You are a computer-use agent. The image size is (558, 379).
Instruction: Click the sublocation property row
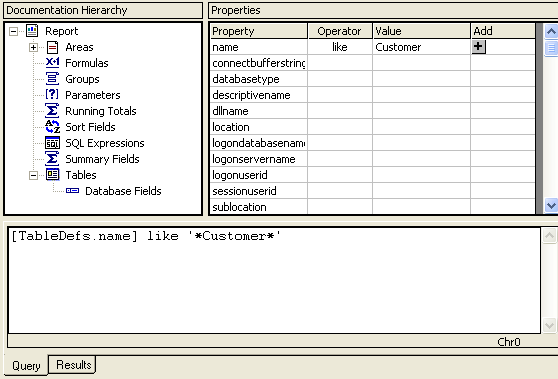[x=373, y=207]
